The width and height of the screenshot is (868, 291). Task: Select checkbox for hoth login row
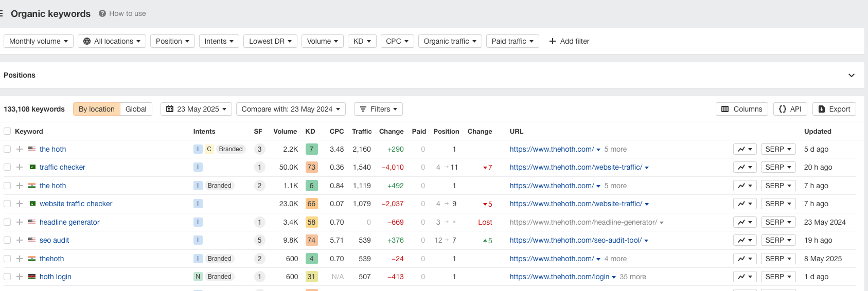7,277
